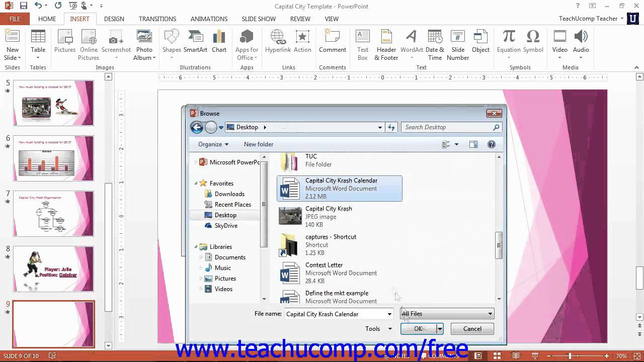Open the OK button split arrow

click(x=440, y=329)
